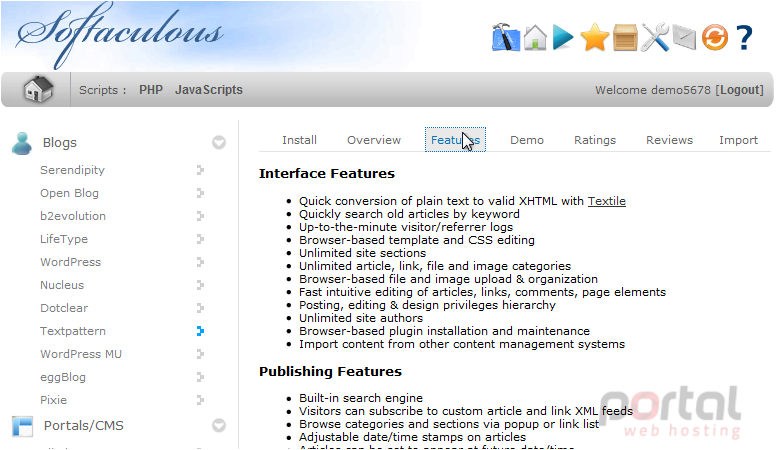
Task: Click 'Built-in search engine' text
Action: (x=361, y=398)
